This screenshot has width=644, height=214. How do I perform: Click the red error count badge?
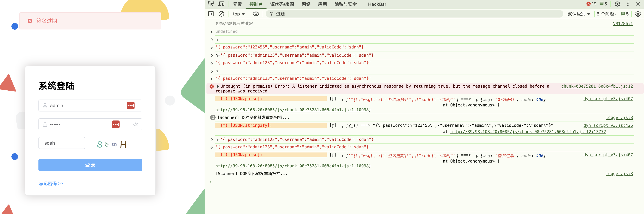592,4
